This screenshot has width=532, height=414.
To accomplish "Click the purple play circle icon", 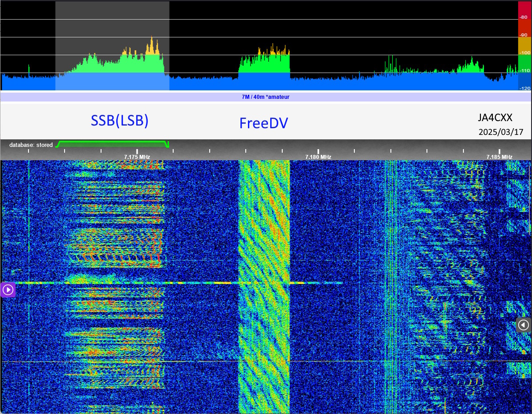I will (8, 290).
